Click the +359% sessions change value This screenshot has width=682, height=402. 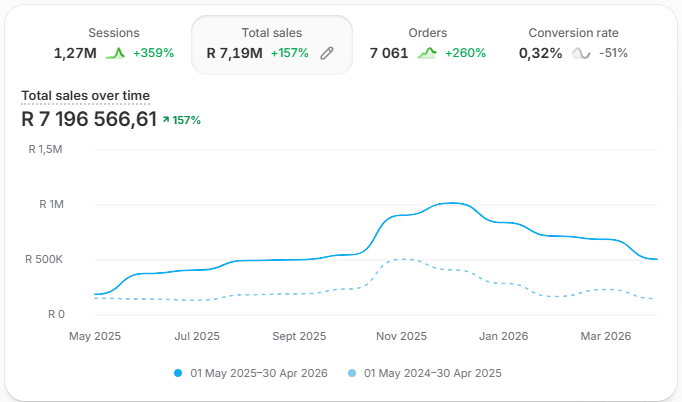point(154,53)
